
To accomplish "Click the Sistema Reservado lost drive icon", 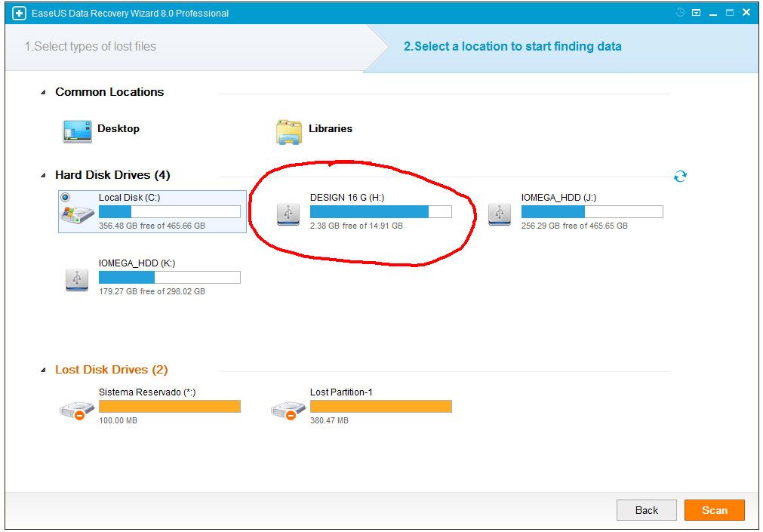I will coord(77,410).
